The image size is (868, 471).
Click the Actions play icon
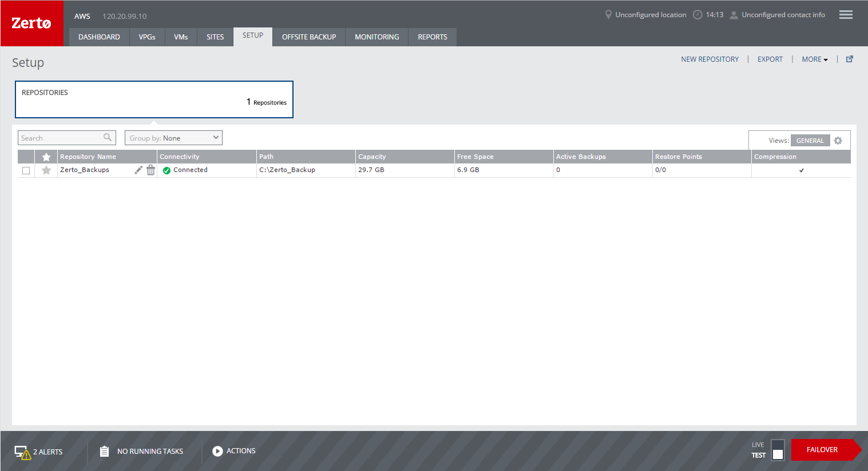click(217, 451)
